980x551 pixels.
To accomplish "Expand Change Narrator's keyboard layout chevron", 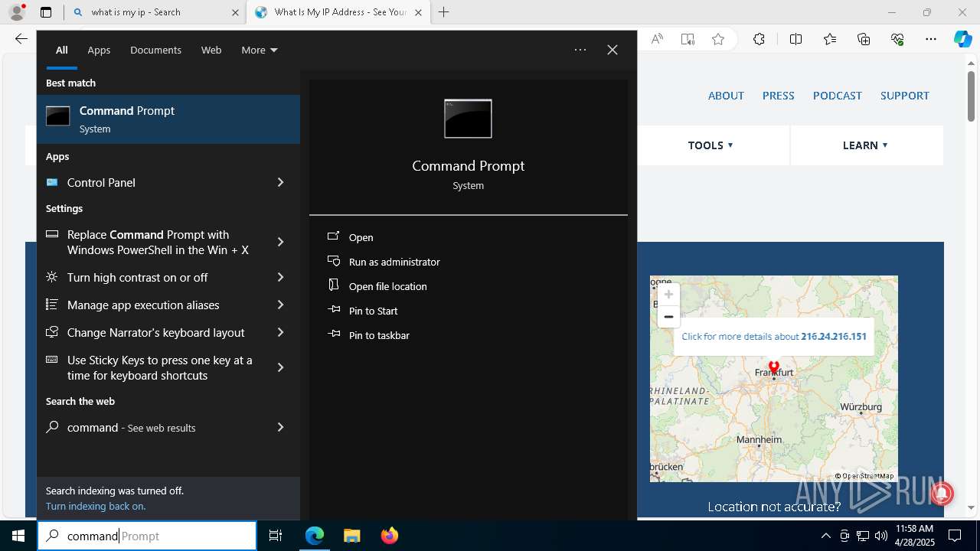I will click(280, 332).
